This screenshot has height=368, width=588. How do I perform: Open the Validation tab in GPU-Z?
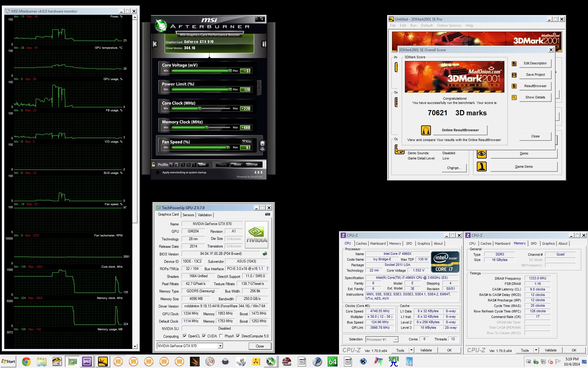pyautogui.click(x=205, y=215)
